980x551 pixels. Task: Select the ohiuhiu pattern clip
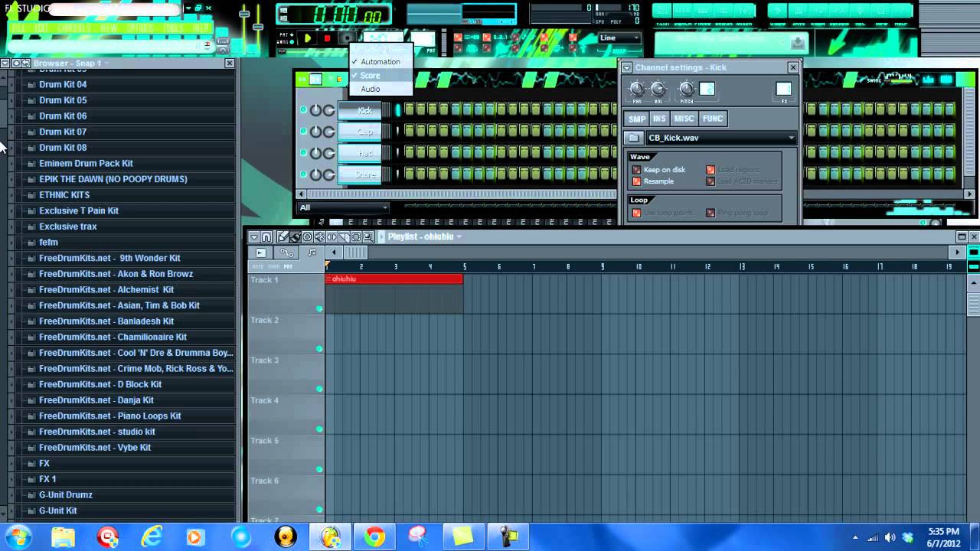(394, 279)
